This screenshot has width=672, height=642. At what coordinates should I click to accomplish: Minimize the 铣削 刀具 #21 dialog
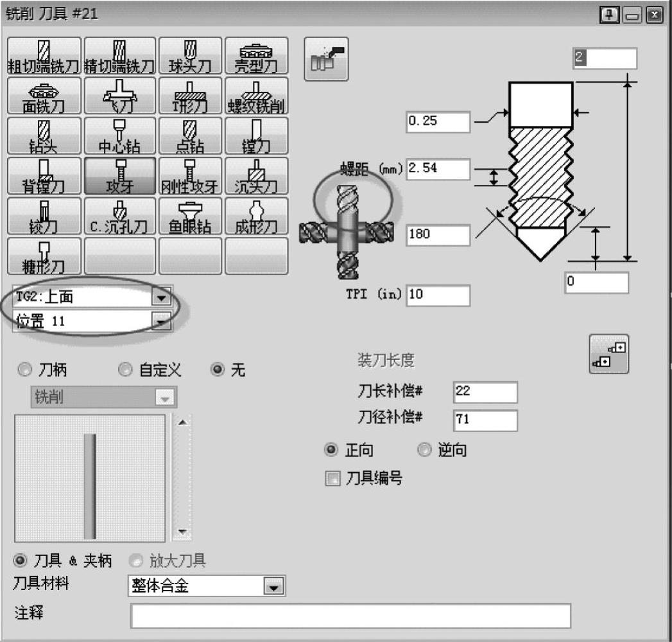(632, 16)
